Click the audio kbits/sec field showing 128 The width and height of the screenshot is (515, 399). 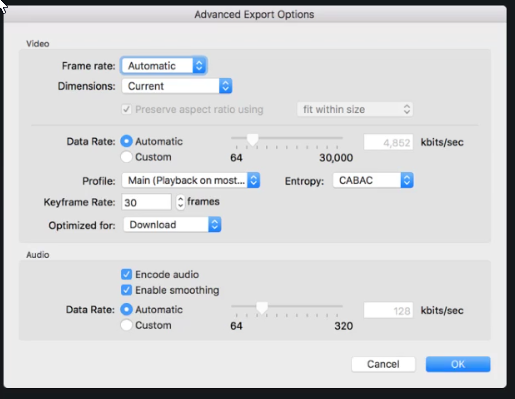pos(388,311)
